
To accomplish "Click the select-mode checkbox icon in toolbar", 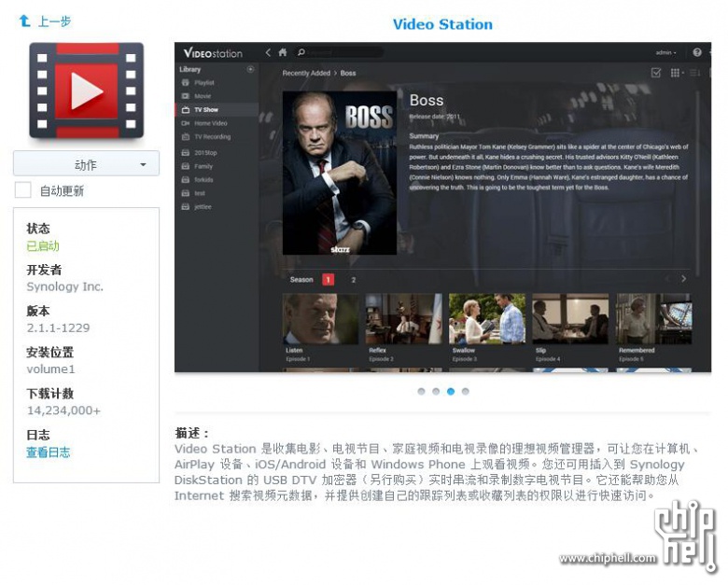I will pyautogui.click(x=656, y=73).
